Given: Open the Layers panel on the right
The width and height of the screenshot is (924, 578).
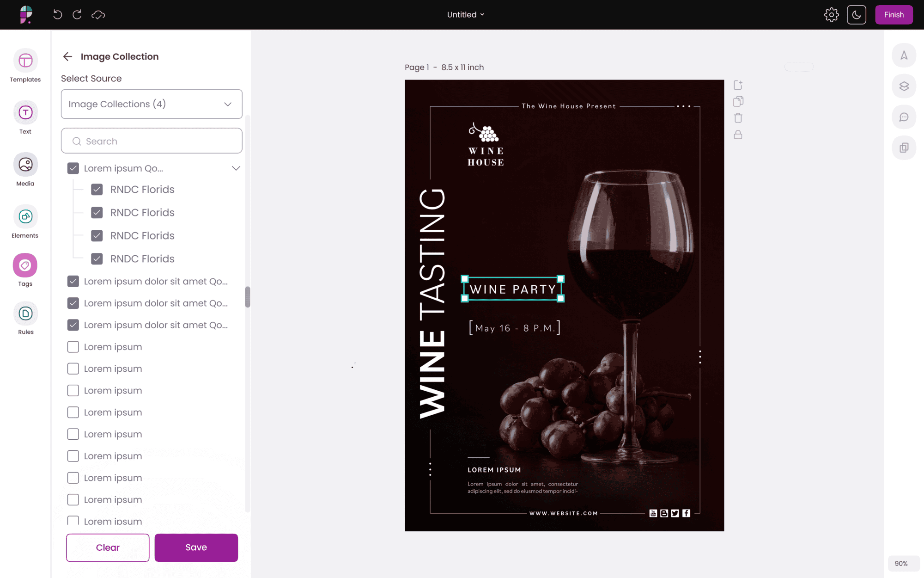Looking at the screenshot, I should (x=904, y=86).
